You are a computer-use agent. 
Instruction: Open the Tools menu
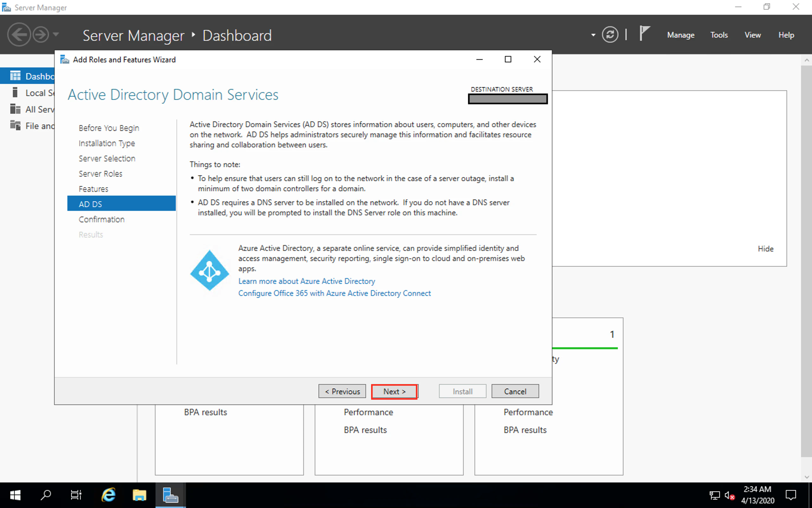tap(719, 35)
